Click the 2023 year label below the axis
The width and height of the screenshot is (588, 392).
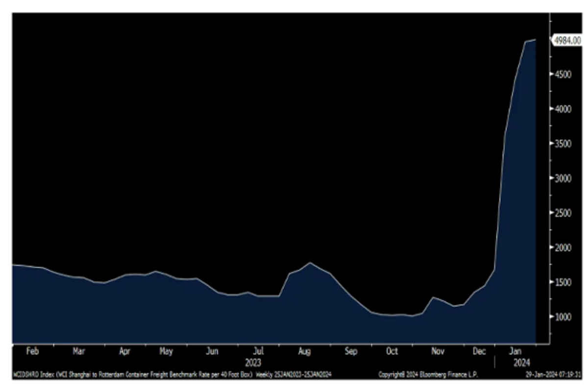click(253, 363)
